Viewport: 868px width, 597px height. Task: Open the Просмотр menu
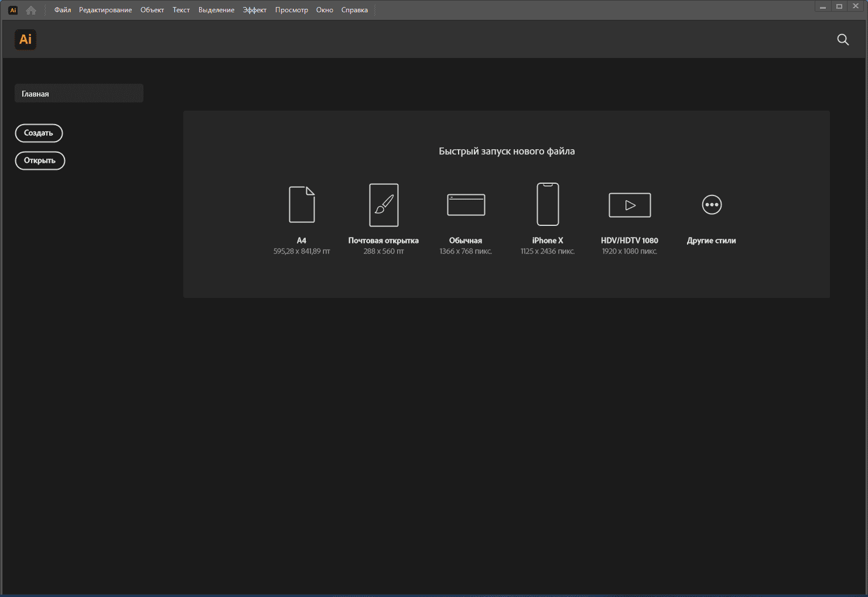pos(292,10)
